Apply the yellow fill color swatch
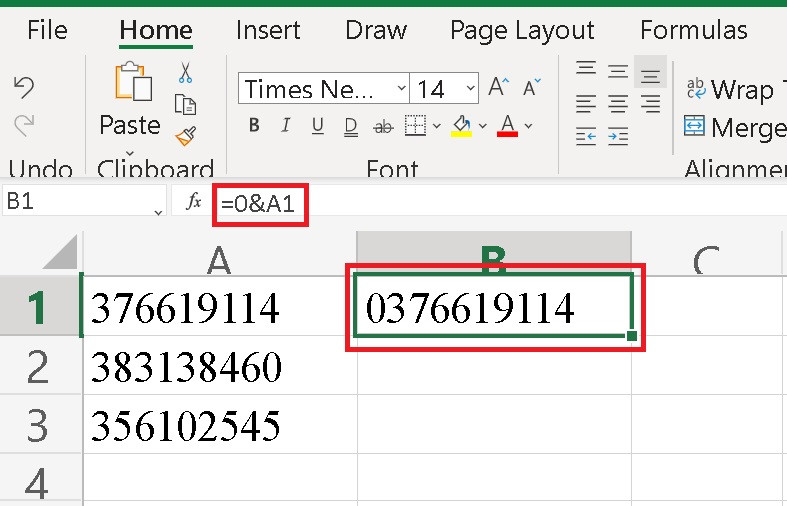The height and width of the screenshot is (506, 787). (x=461, y=126)
